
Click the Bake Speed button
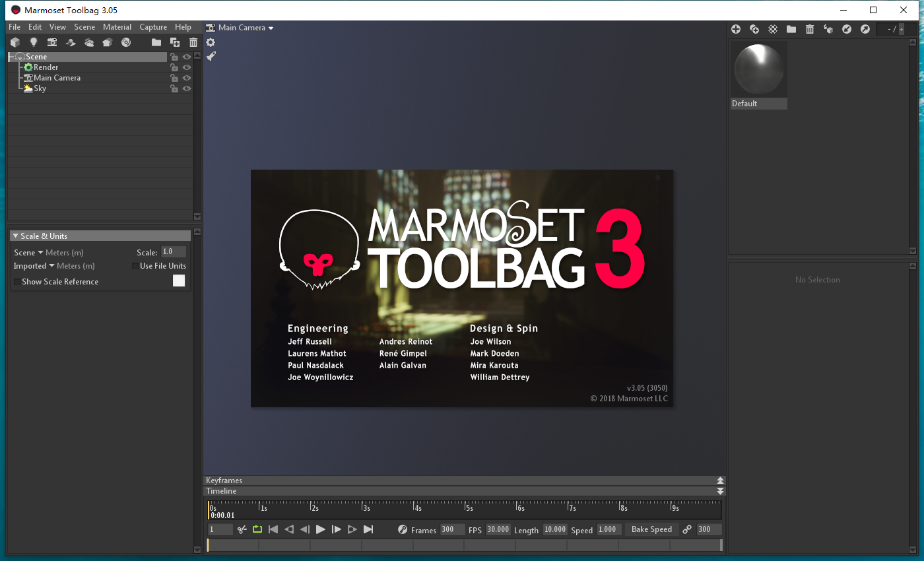click(651, 529)
